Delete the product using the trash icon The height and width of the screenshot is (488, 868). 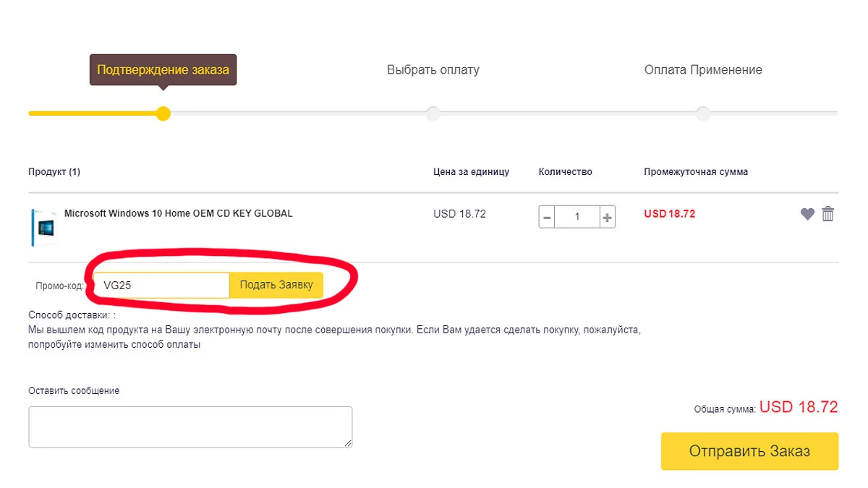point(828,214)
